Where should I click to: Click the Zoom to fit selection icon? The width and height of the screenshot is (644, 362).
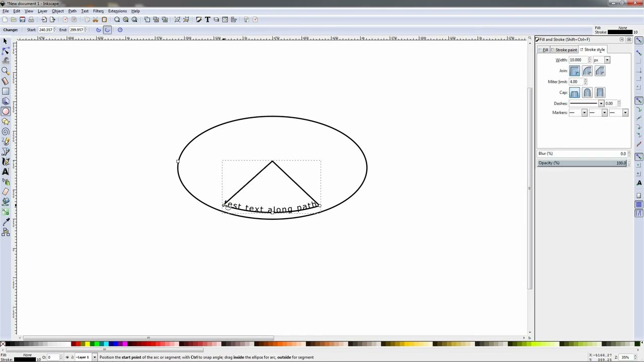click(x=117, y=20)
